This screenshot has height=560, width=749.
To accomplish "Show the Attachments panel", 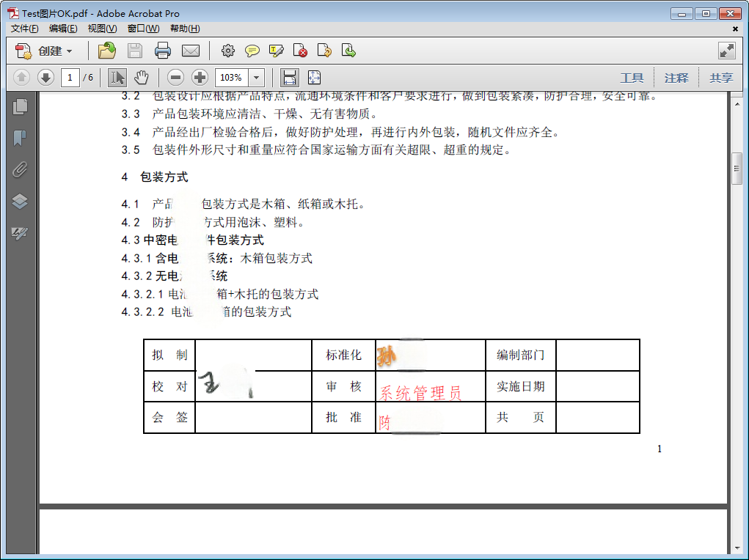I will (x=21, y=170).
